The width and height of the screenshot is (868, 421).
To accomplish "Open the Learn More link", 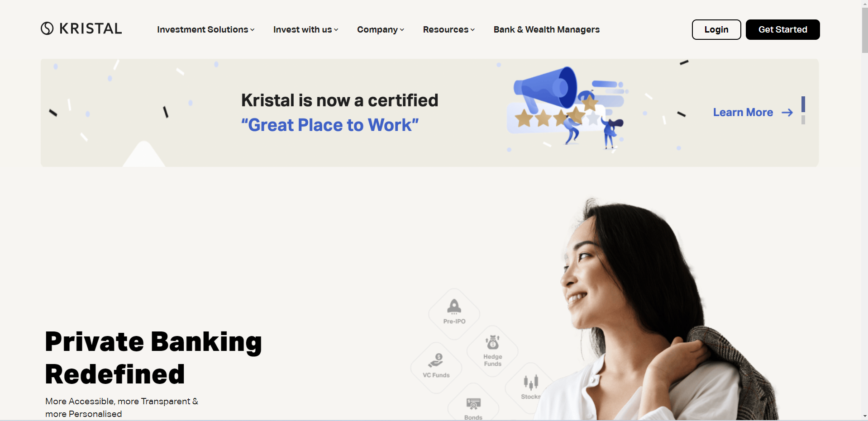I will [x=743, y=113].
